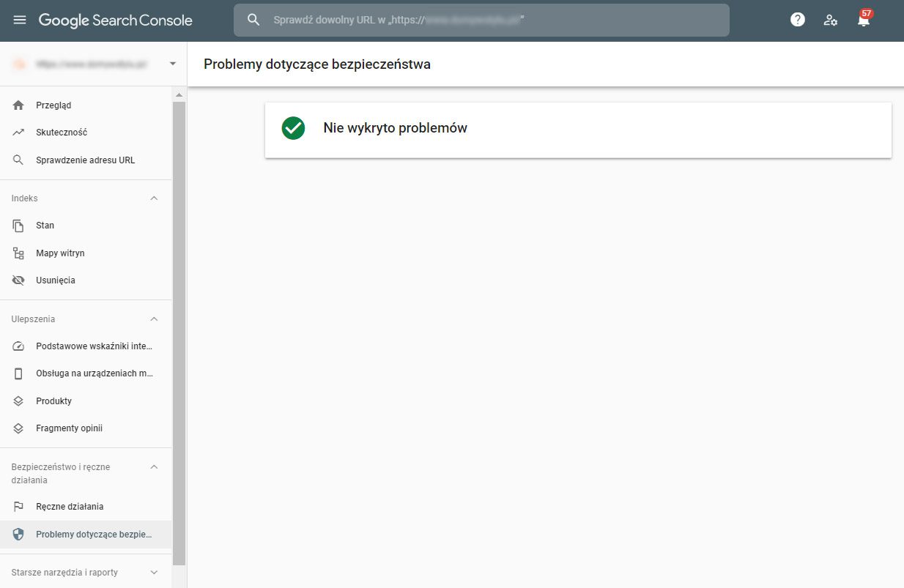Open Mapy witryn page
This screenshot has height=588, width=904.
[86, 253]
